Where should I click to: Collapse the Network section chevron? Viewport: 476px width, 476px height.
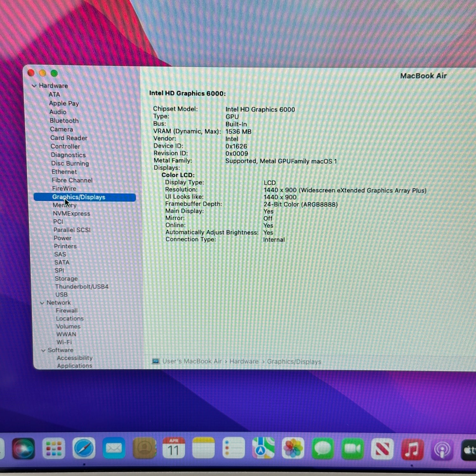point(42,303)
